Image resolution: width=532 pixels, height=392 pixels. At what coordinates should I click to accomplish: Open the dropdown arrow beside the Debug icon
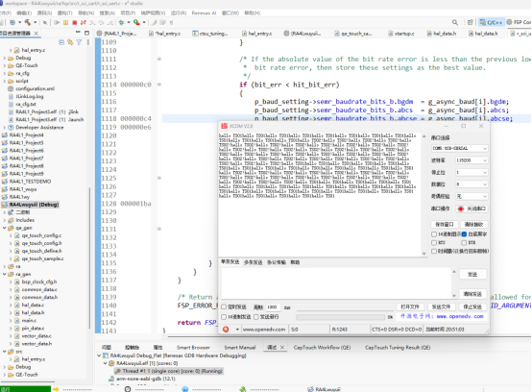pos(129,22)
